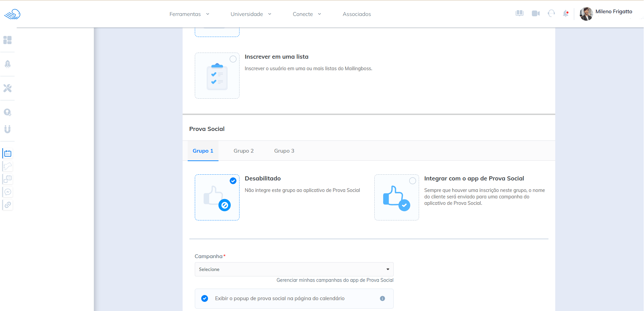Click the rocket icon in sidebar
The image size is (644, 311).
[7, 64]
